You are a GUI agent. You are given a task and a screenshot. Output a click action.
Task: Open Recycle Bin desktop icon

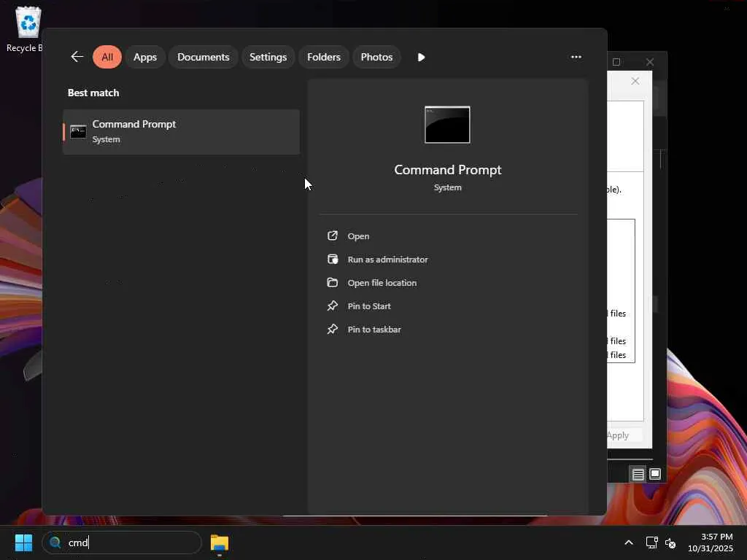pyautogui.click(x=26, y=29)
